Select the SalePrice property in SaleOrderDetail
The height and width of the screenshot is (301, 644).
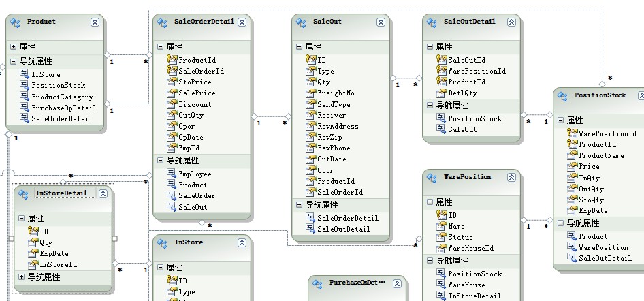(x=197, y=93)
